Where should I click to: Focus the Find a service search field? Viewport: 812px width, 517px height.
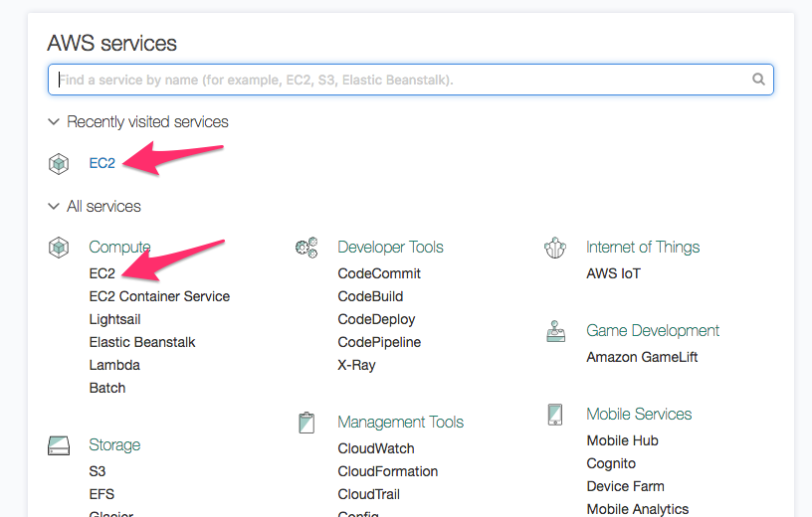(x=411, y=80)
